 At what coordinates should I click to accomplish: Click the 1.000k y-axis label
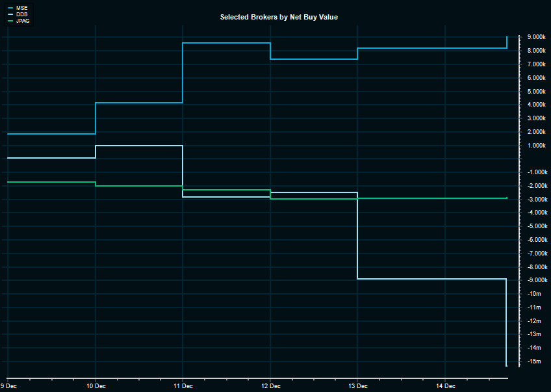coord(536,145)
